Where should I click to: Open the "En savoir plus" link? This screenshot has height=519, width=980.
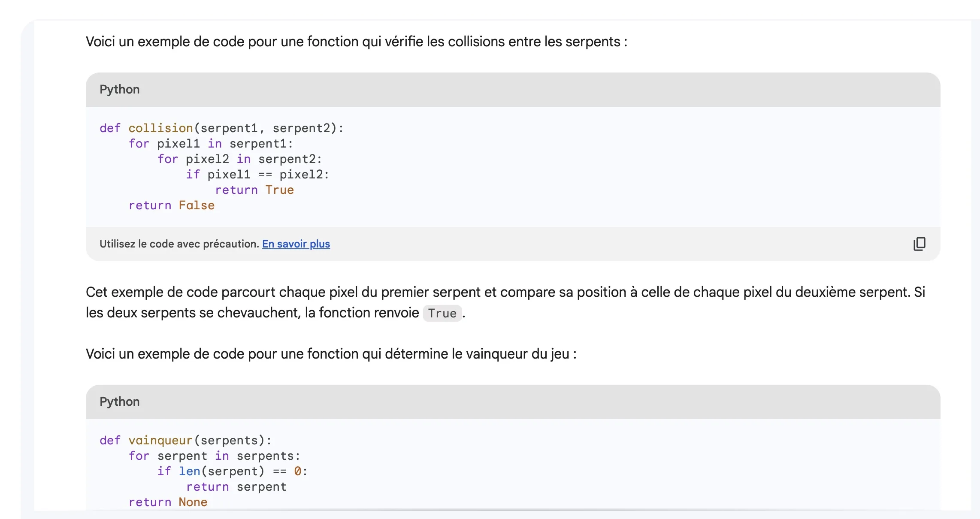(296, 244)
